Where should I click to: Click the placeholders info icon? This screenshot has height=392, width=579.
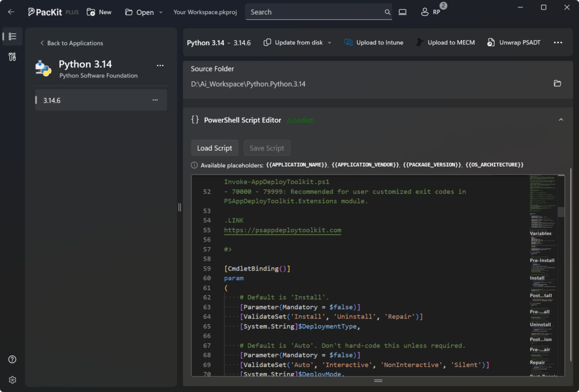coord(195,165)
